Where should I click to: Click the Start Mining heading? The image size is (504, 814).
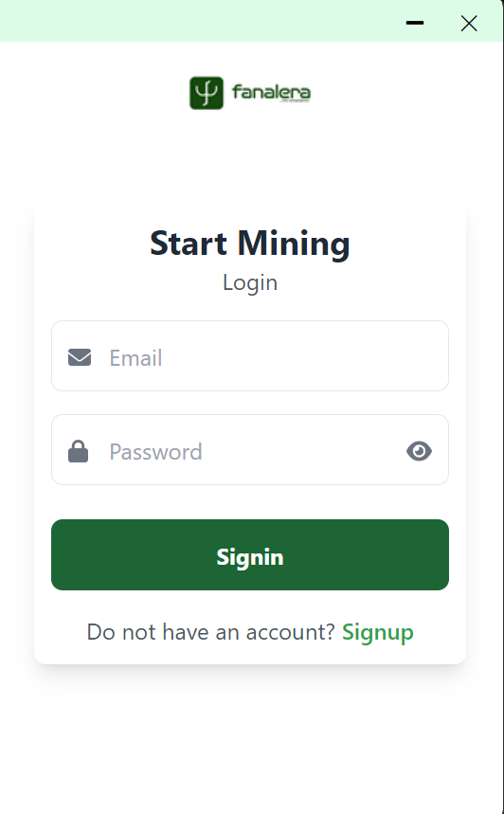(x=250, y=244)
